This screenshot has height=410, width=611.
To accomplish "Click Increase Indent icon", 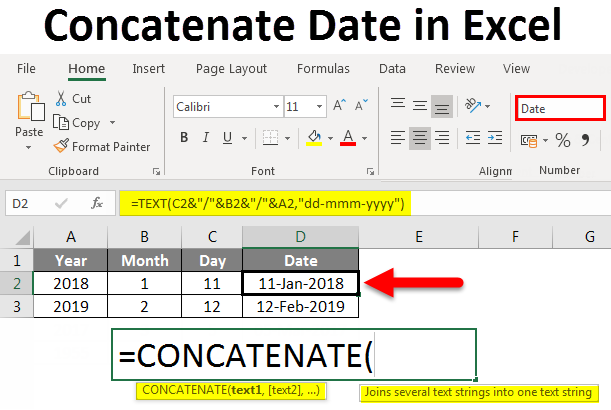I will tap(495, 138).
